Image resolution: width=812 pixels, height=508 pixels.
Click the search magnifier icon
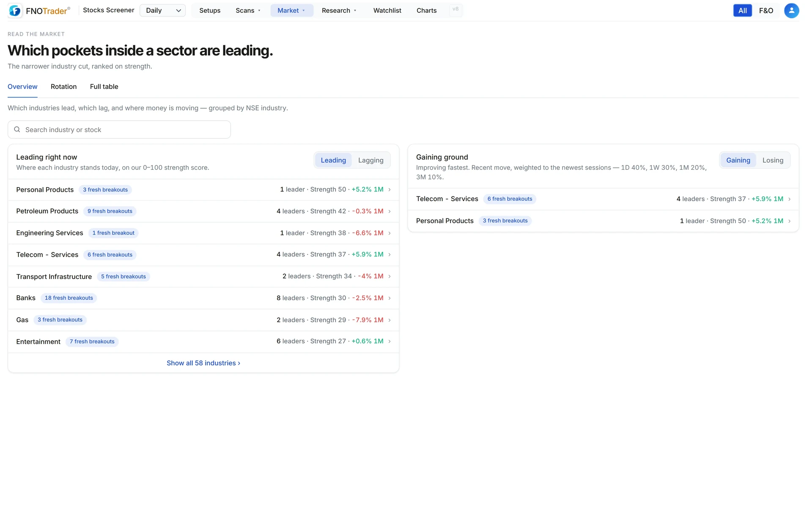(x=17, y=130)
